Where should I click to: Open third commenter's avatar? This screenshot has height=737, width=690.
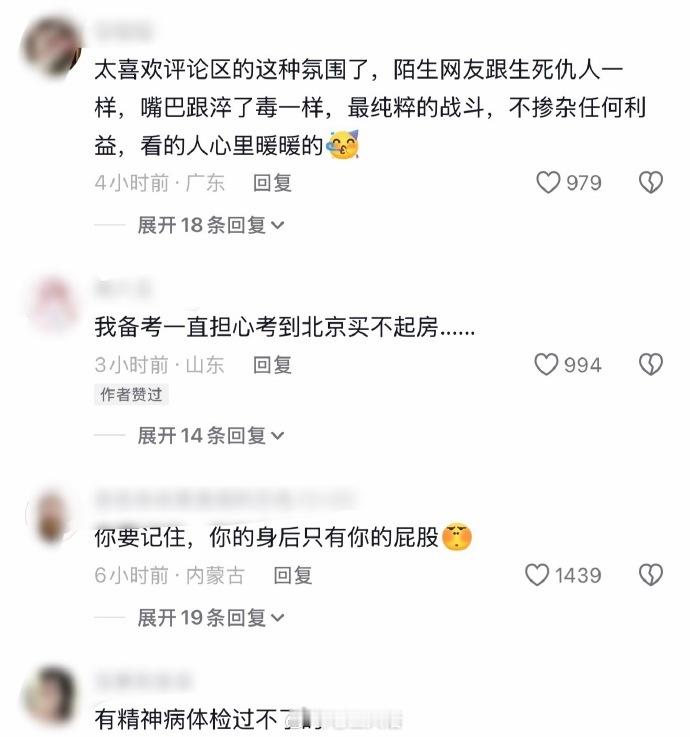[x=52, y=516]
